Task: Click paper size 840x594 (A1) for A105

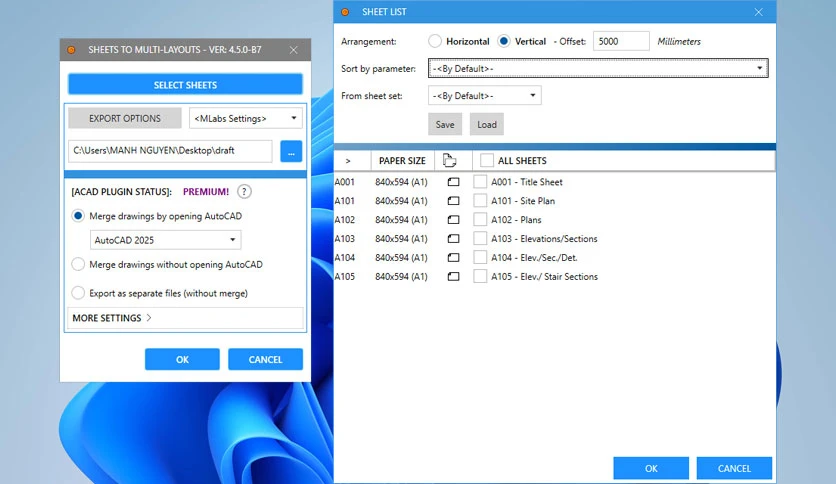Action: point(401,277)
